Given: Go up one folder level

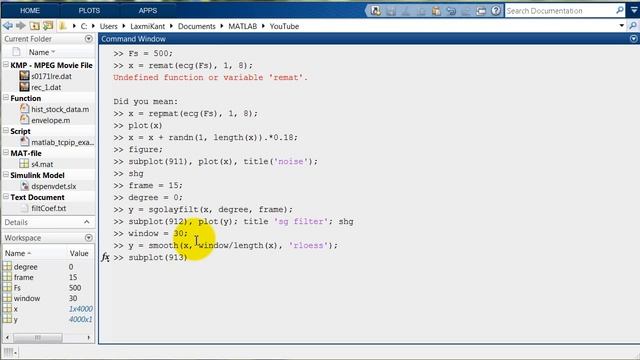Looking at the screenshot, I should pyautogui.click(x=35, y=26).
